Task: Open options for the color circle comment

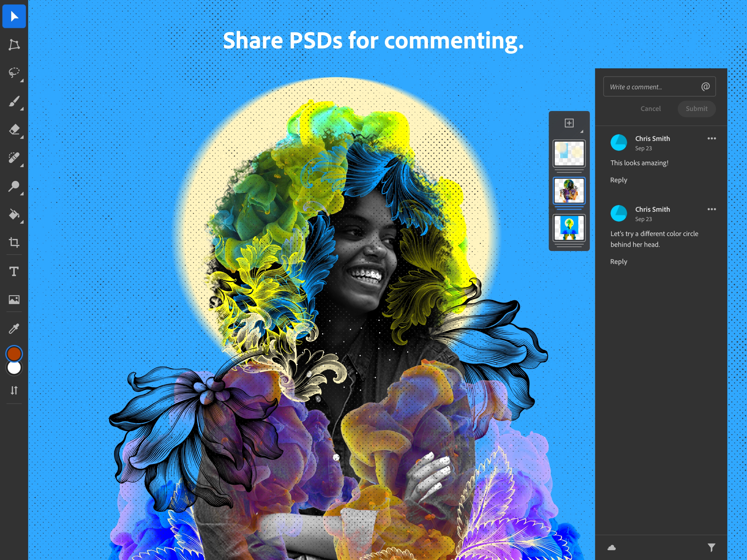Action: click(711, 209)
